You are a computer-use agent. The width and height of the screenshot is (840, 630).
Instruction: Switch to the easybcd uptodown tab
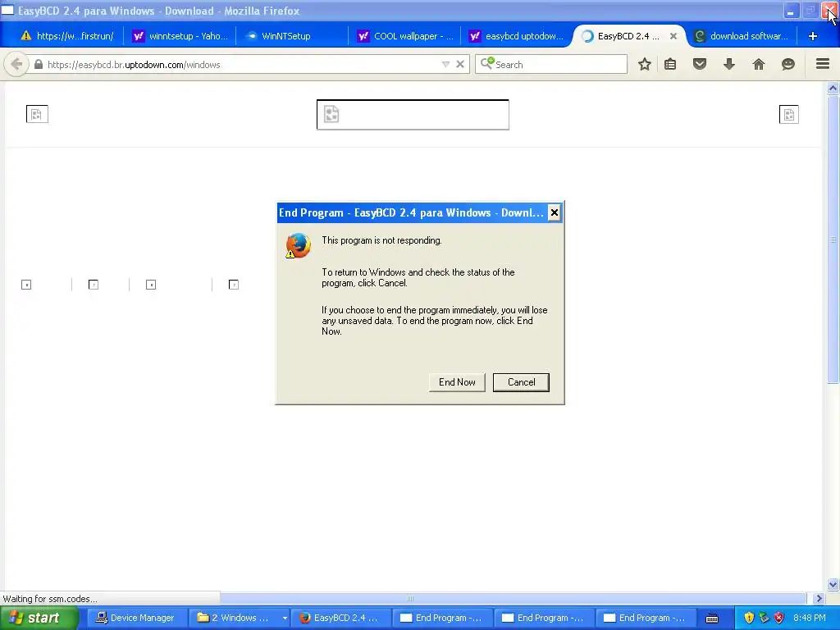[517, 36]
